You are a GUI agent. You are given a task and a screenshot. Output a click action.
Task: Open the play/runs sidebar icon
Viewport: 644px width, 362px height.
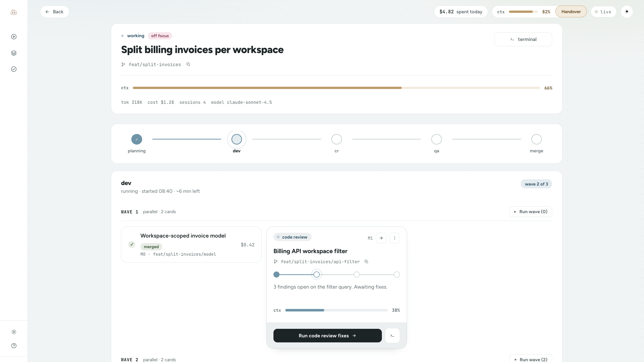coord(14,37)
